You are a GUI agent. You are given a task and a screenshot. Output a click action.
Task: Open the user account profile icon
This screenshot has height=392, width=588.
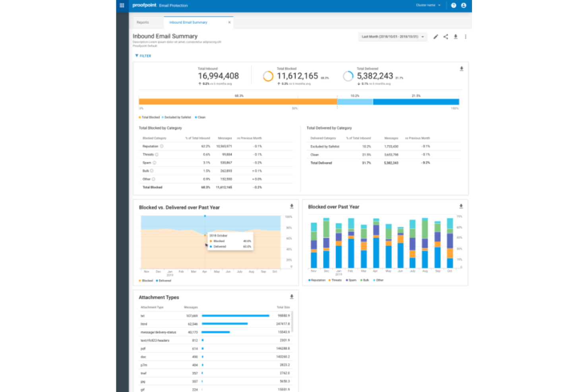[x=464, y=5]
